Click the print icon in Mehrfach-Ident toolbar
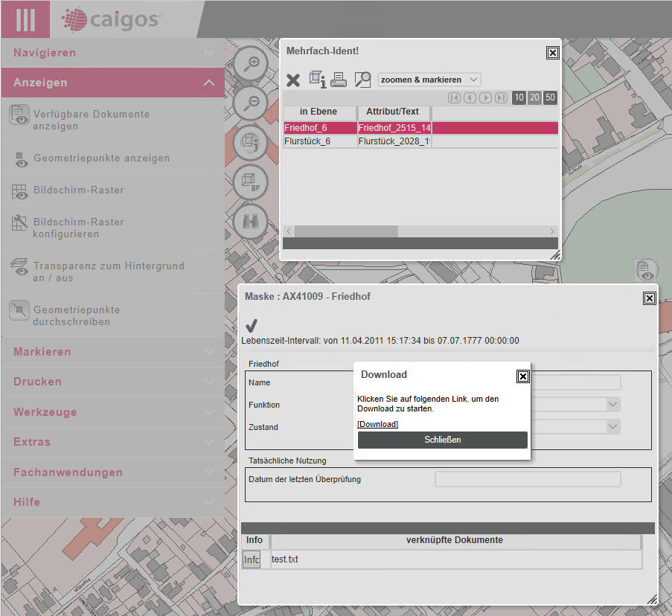The image size is (672, 616). coord(339,79)
